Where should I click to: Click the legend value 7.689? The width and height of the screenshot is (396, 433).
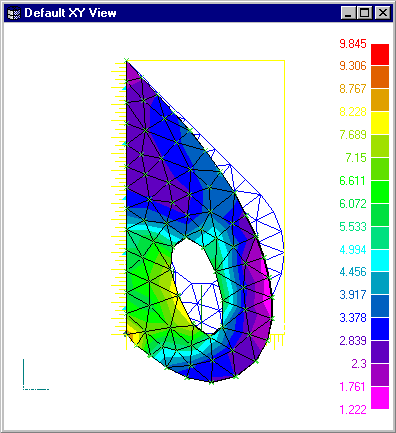353,135
